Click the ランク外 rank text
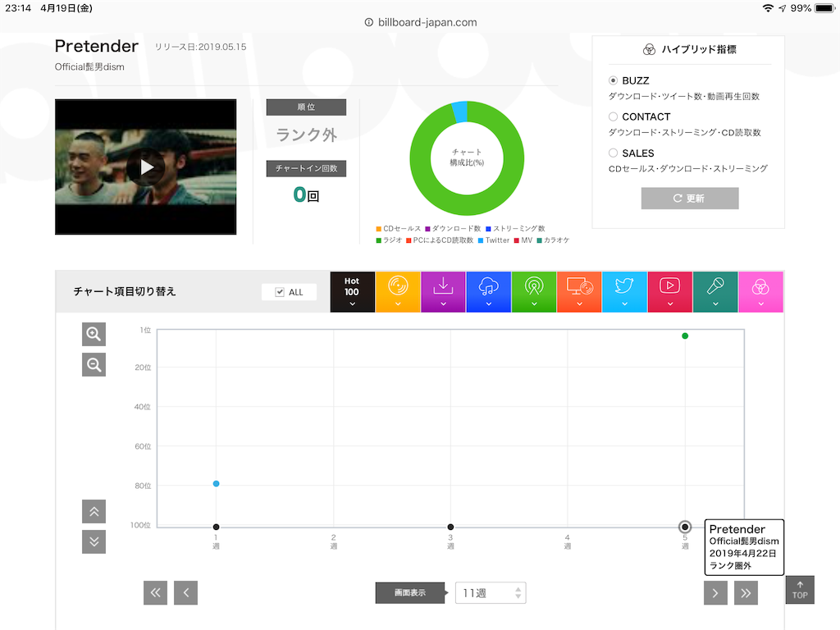Screen dimensions: 840x630 click(307, 135)
